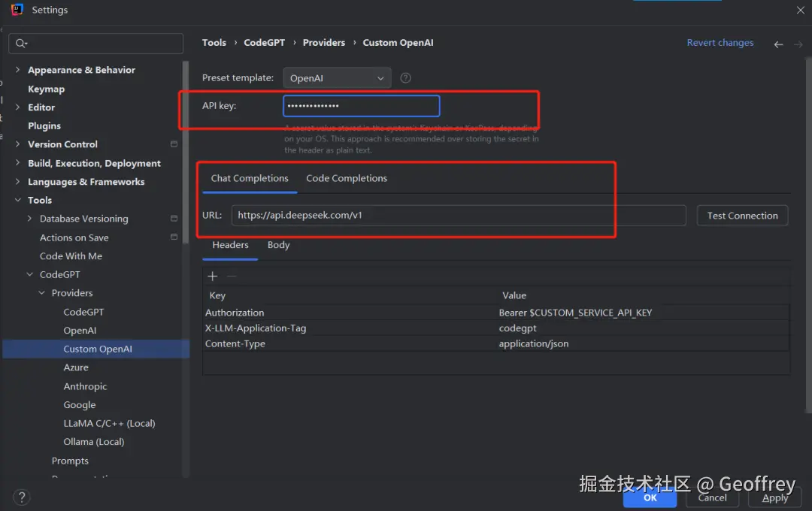Click the Revert changes link
Image resolution: width=812 pixels, height=511 pixels.
coord(720,43)
